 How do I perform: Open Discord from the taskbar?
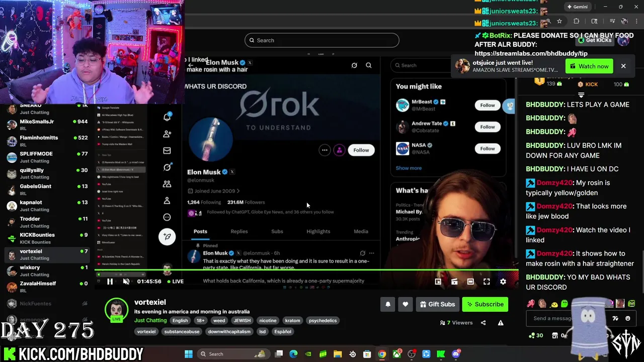(456, 354)
